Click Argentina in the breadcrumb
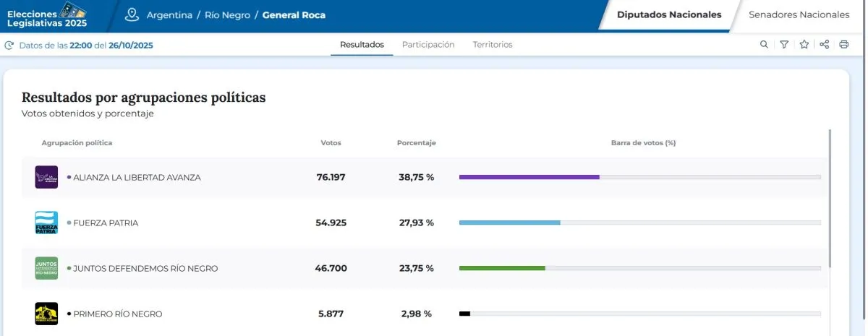This screenshot has height=336, width=868. click(169, 15)
